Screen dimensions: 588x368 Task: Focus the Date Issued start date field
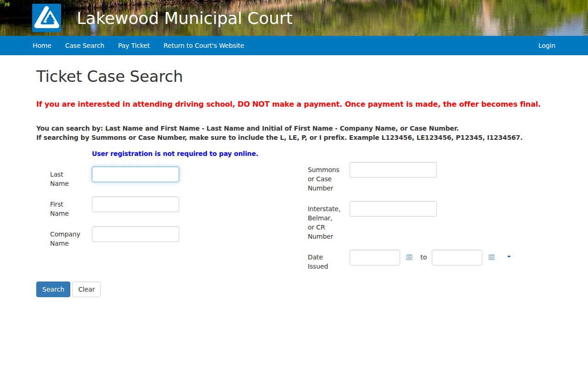pos(375,258)
